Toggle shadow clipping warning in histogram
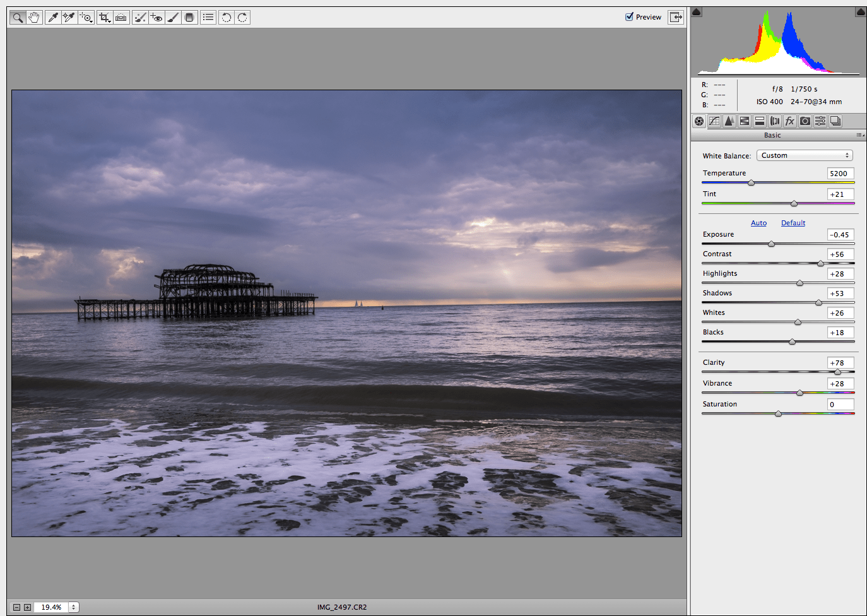 697,12
